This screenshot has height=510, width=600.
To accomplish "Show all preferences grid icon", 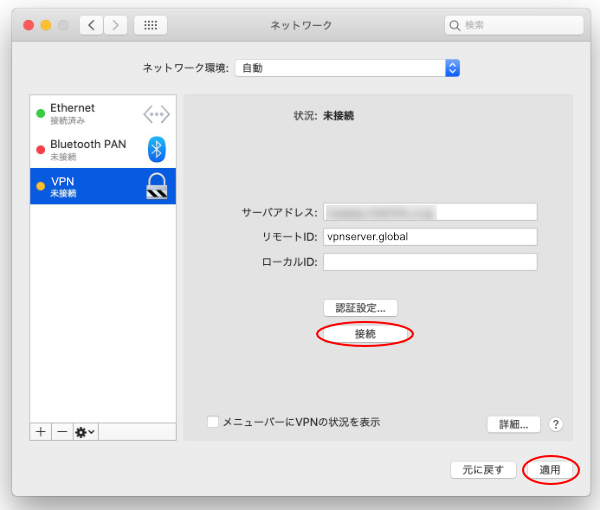I will (x=150, y=25).
